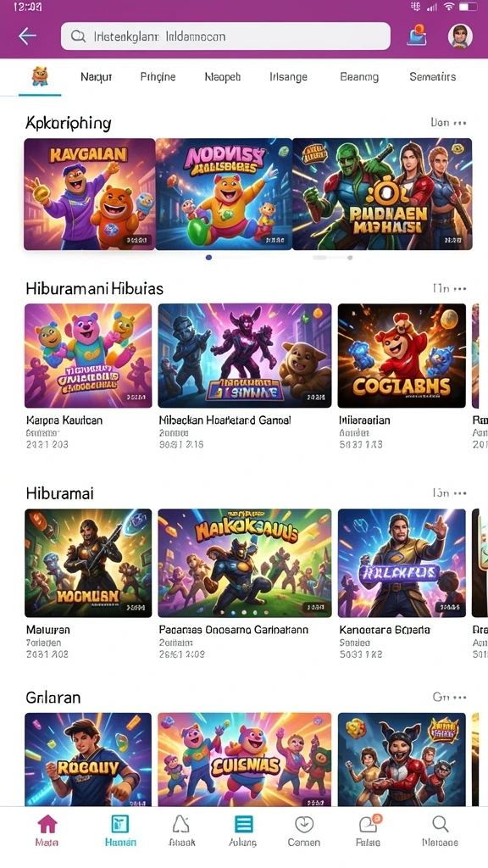Switch to the Naqur tab
Viewport: 488px width, 868px height.
[x=97, y=77]
